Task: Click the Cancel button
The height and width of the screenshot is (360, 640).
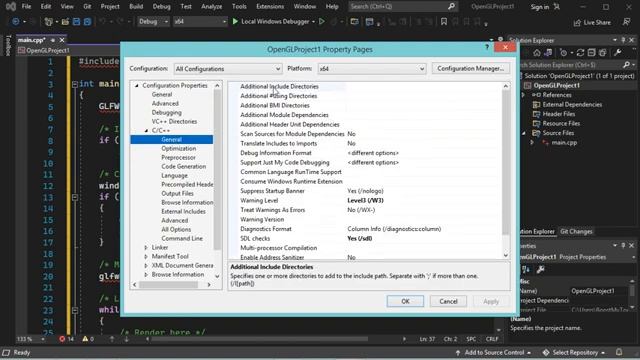Action: (x=448, y=301)
